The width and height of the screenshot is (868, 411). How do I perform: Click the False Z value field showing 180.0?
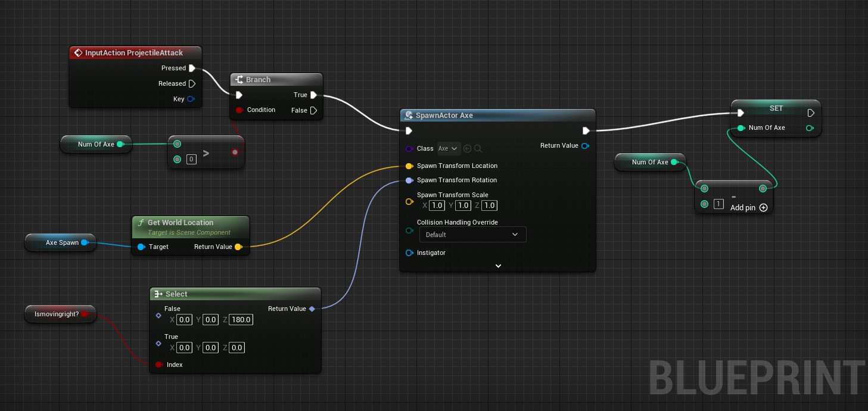click(x=241, y=320)
